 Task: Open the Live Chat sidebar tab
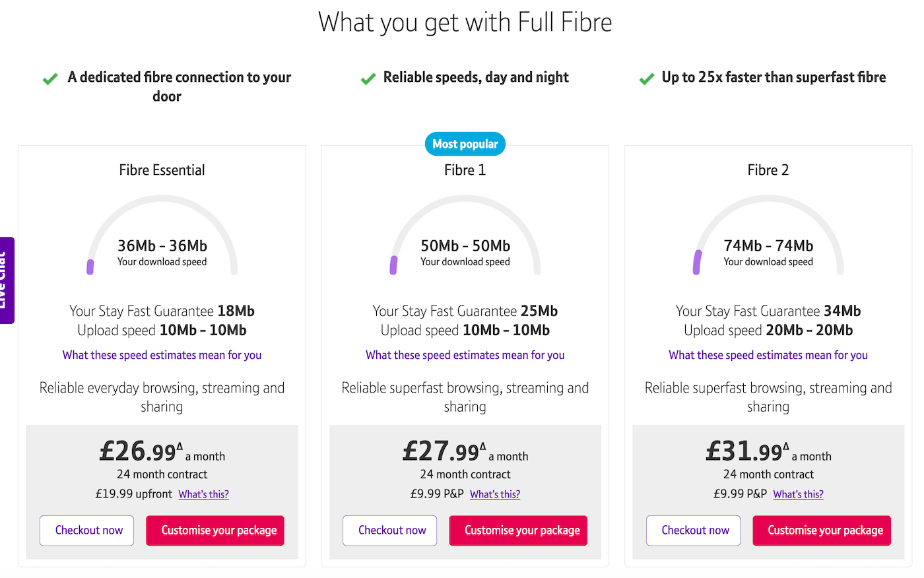(7, 281)
